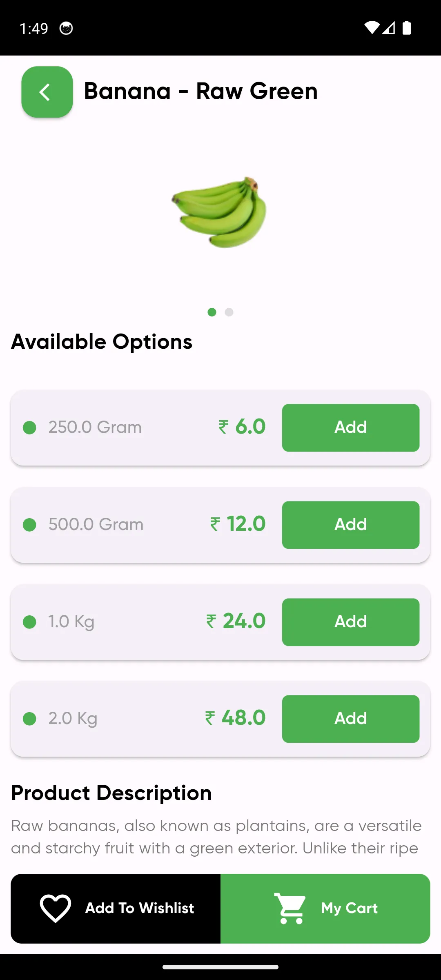The height and width of the screenshot is (980, 441).
Task: Tap the green first-image indicator dot
Action: 212,312
